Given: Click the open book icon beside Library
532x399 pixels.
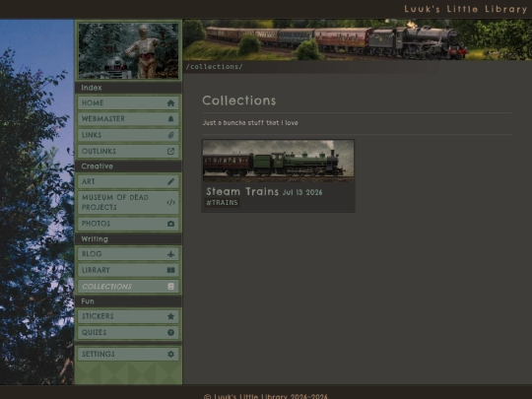Looking at the screenshot, I should (170, 270).
